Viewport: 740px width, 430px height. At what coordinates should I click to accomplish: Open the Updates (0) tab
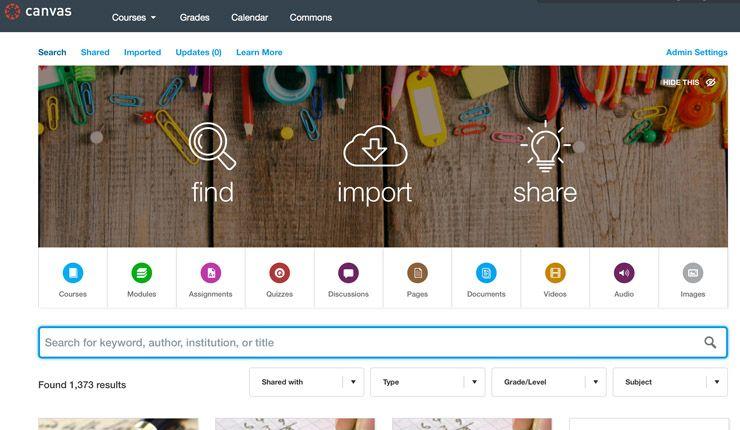(198, 52)
